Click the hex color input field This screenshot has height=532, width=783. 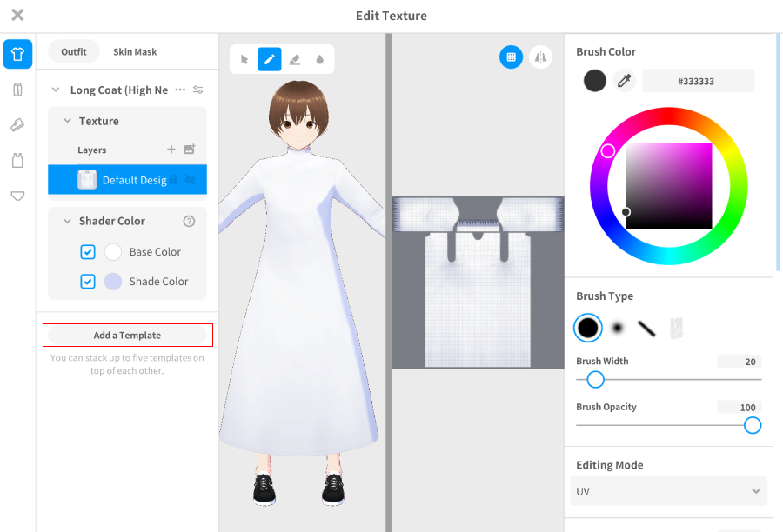click(697, 81)
